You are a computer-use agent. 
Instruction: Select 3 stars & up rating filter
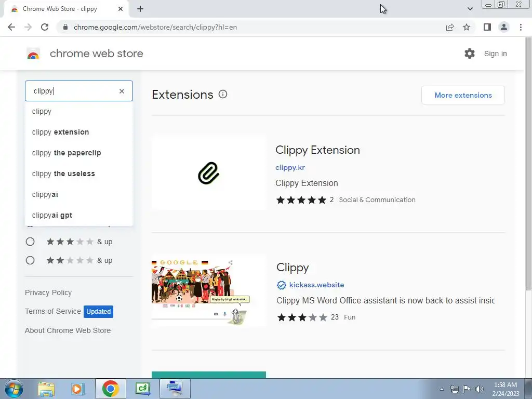tap(30, 242)
